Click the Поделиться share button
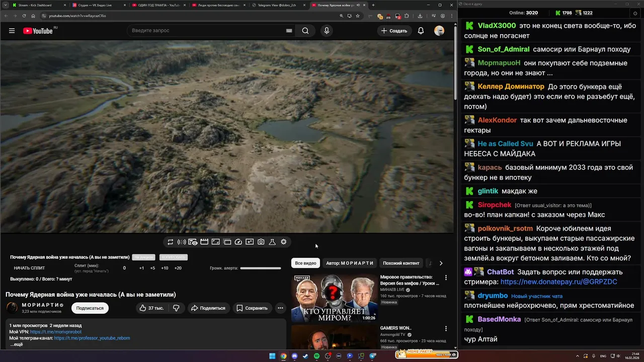 [x=209, y=308]
